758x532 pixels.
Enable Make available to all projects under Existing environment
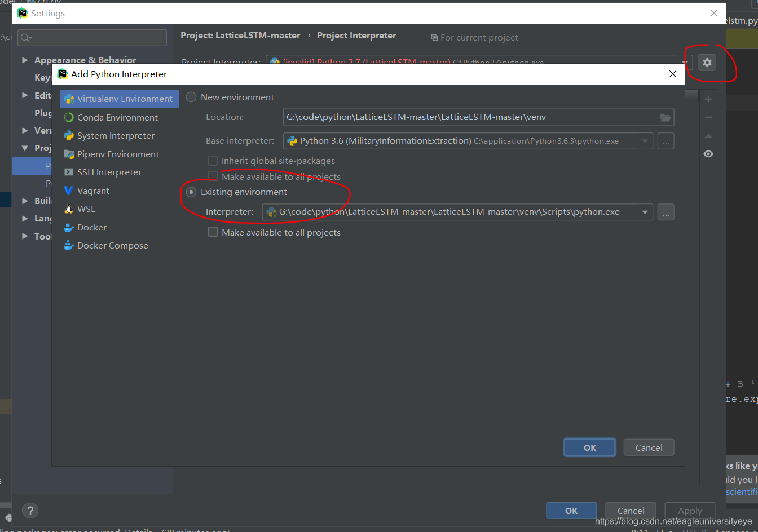click(x=213, y=232)
